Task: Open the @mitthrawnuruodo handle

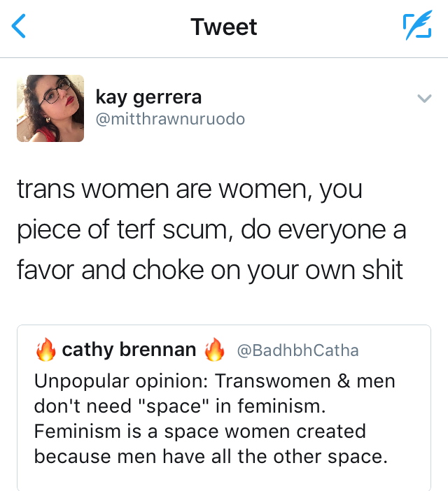Action: pyautogui.click(x=170, y=119)
